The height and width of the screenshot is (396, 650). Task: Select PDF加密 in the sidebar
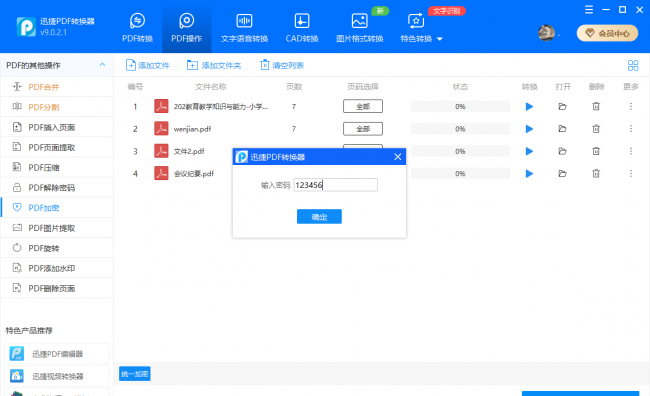[x=57, y=207]
